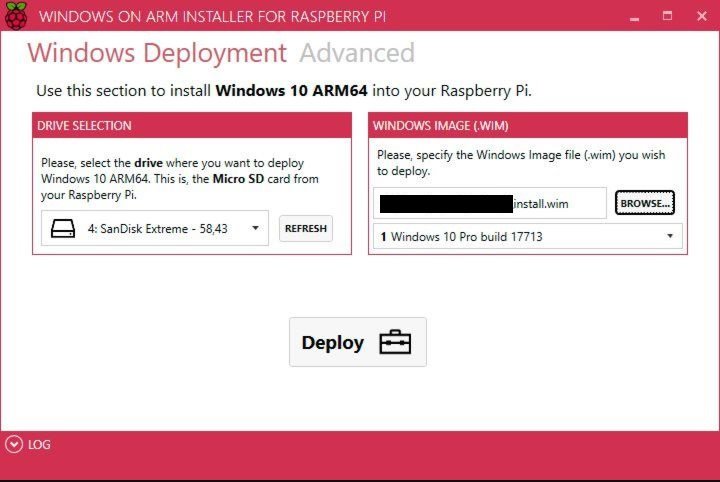Minimize the installer window
This screenshot has height=482, width=720.
point(635,17)
